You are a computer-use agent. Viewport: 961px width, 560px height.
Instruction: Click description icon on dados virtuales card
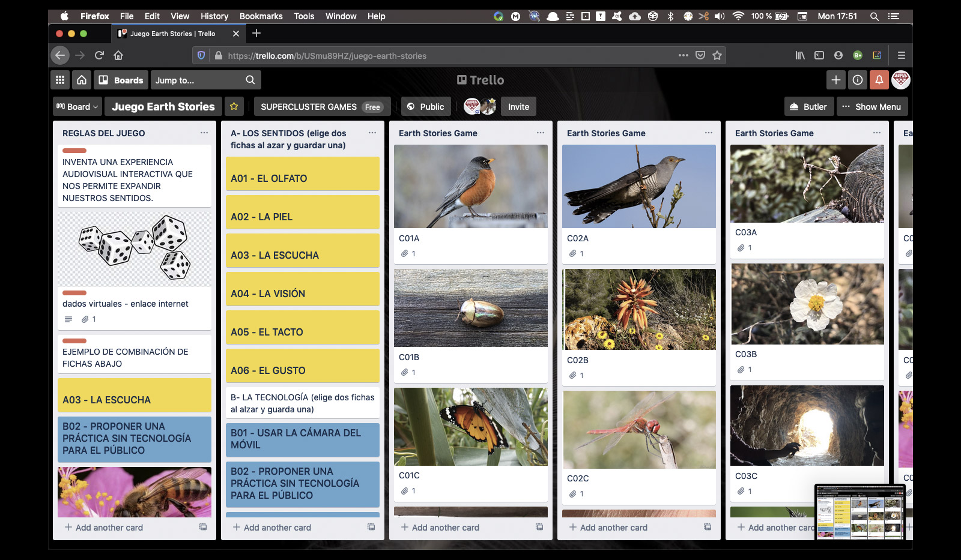click(68, 319)
